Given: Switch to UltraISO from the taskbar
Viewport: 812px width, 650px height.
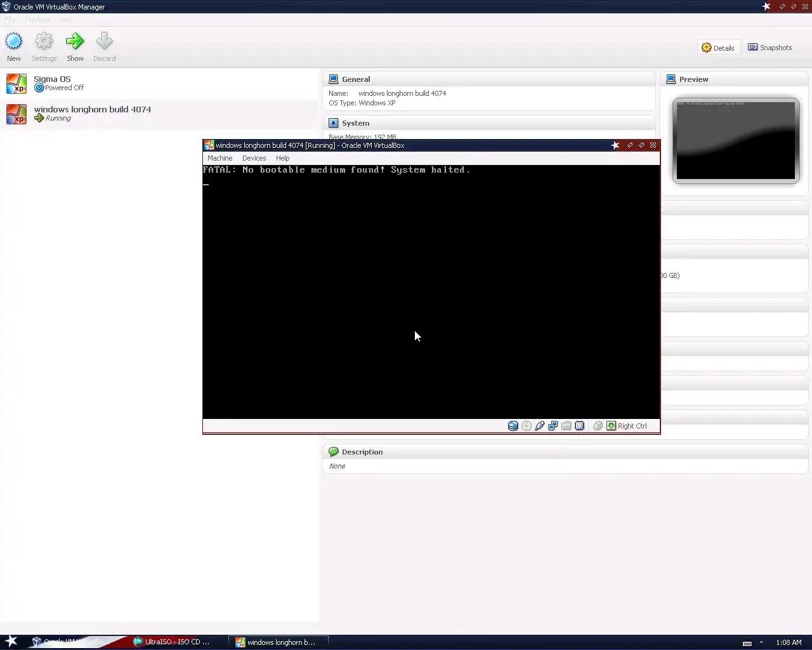Looking at the screenshot, I should pyautogui.click(x=171, y=642).
